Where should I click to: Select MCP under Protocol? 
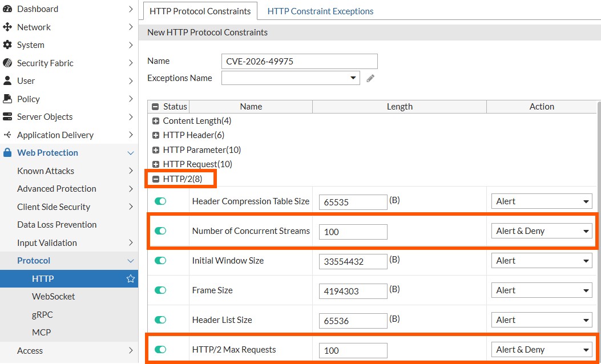tap(69, 332)
